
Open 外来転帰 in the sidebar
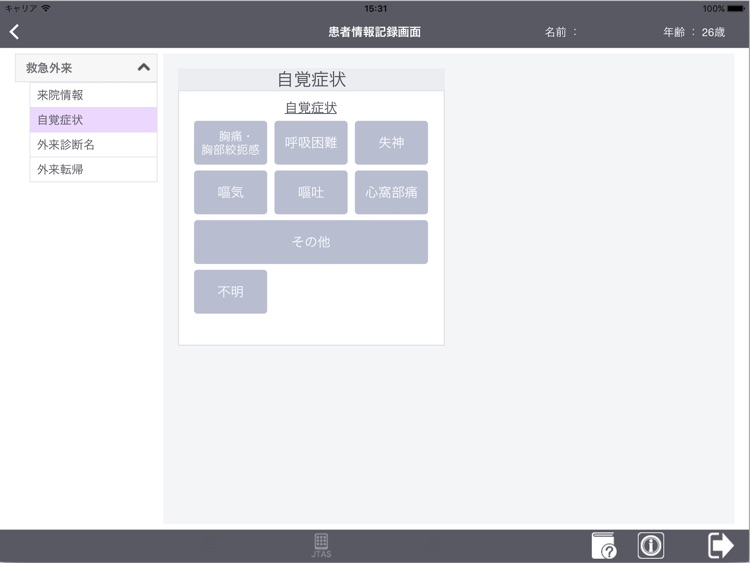(x=93, y=169)
